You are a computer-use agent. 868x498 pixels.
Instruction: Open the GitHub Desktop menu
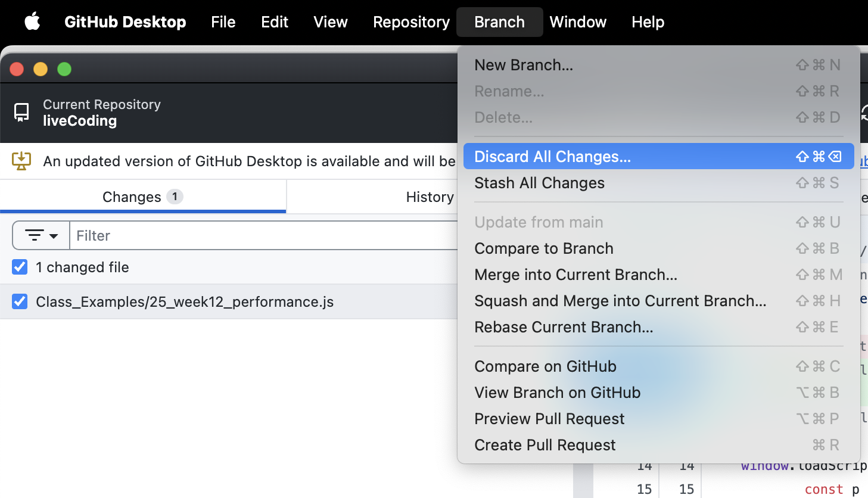tap(125, 22)
